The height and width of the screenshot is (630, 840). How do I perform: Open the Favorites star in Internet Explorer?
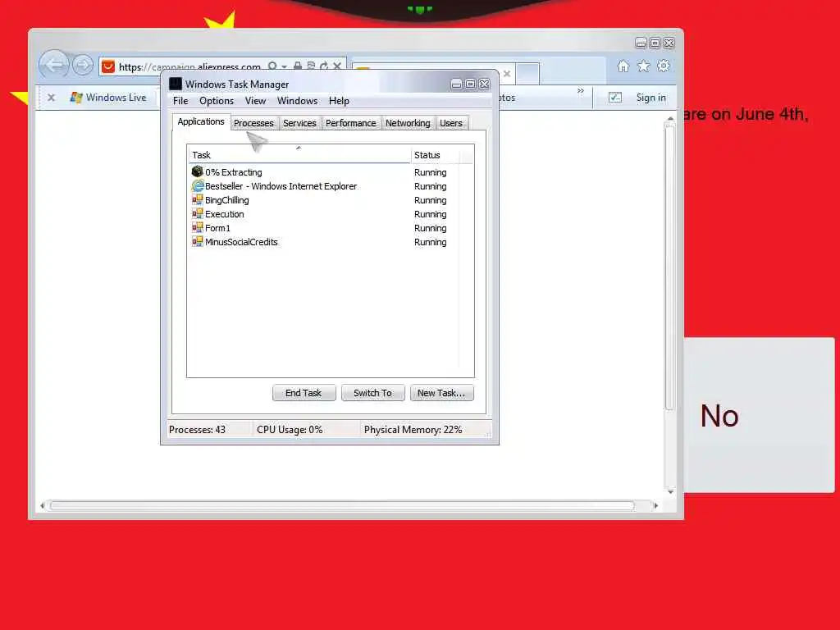coord(643,66)
